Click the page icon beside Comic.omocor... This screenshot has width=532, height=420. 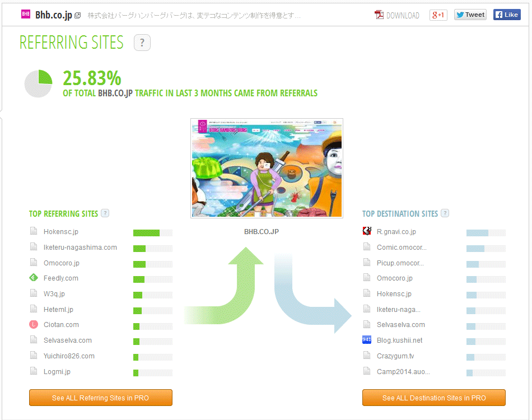click(x=367, y=246)
